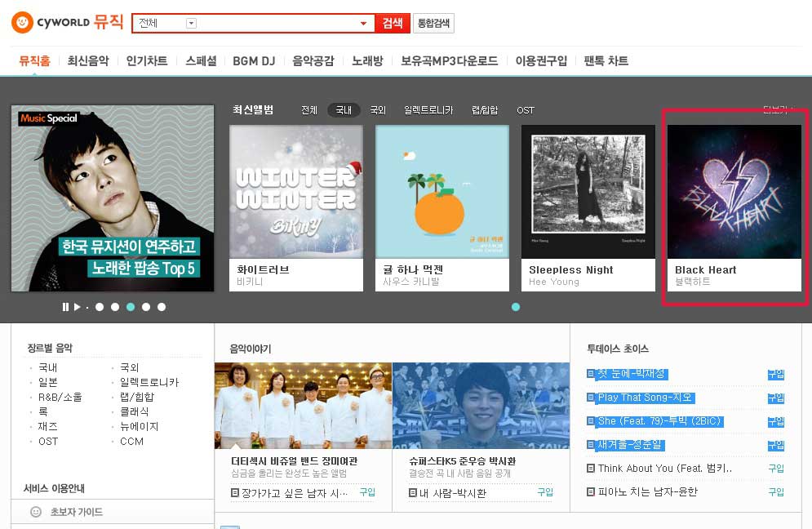Open the Sleepless Night album cover
Image resolution: width=812 pixels, height=529 pixels.
pos(588,192)
